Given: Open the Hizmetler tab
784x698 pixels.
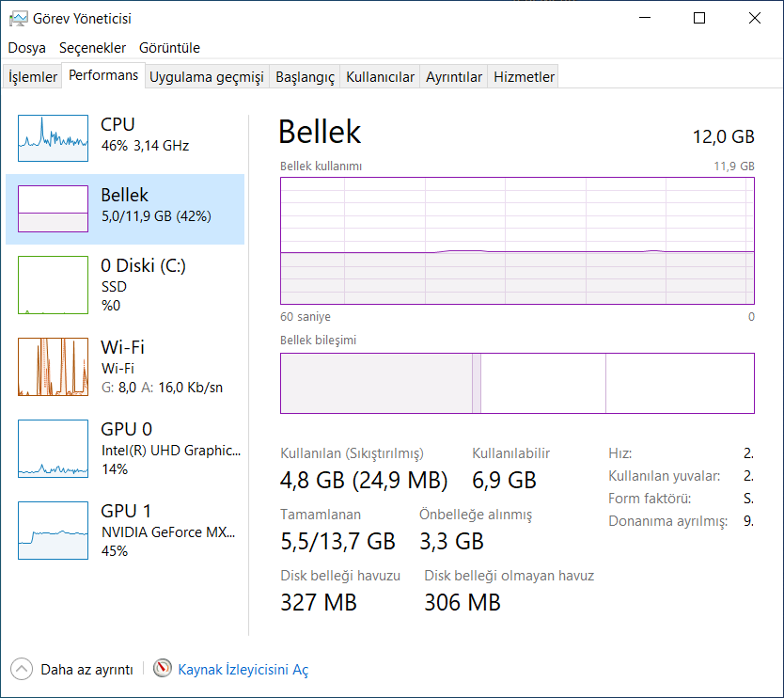Looking at the screenshot, I should click(524, 77).
